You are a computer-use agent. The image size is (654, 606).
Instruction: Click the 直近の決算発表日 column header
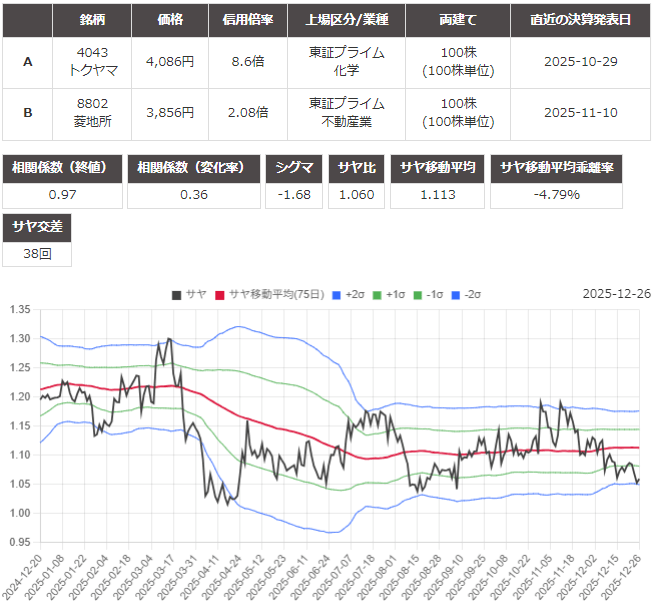(x=580, y=20)
